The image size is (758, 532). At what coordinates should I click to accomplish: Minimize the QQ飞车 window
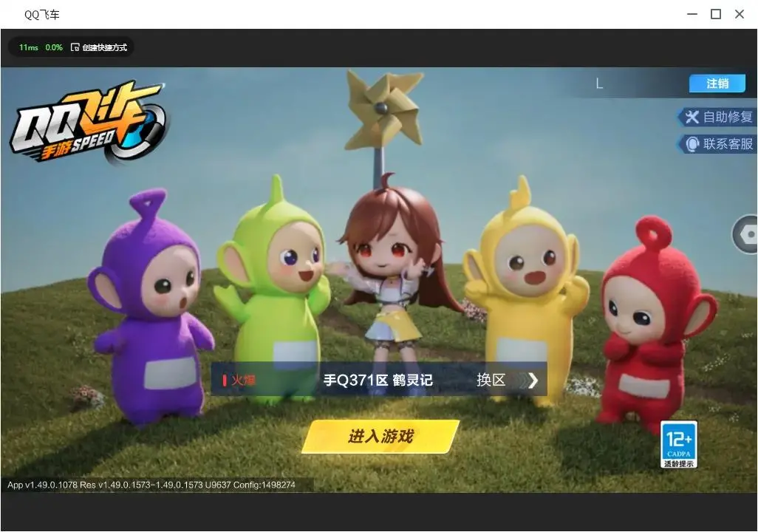[692, 15]
